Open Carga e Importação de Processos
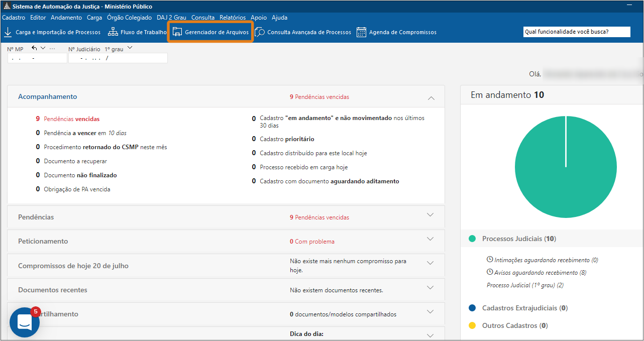Screen dimensions: 644x341 coord(52,32)
